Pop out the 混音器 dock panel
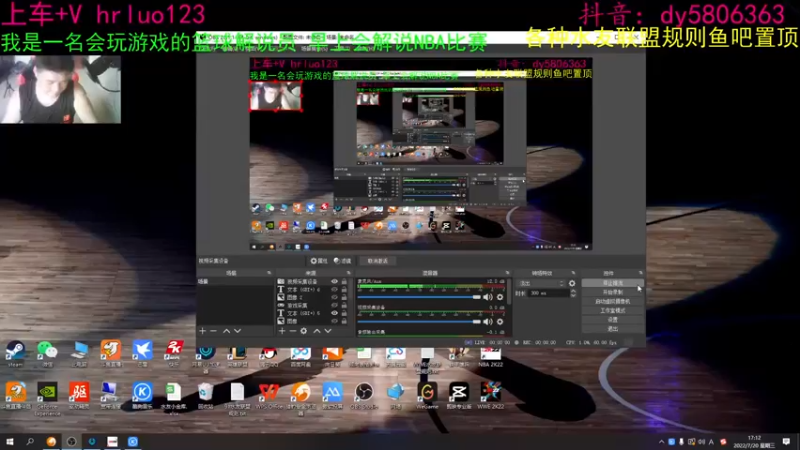The image size is (800, 450). click(x=507, y=273)
